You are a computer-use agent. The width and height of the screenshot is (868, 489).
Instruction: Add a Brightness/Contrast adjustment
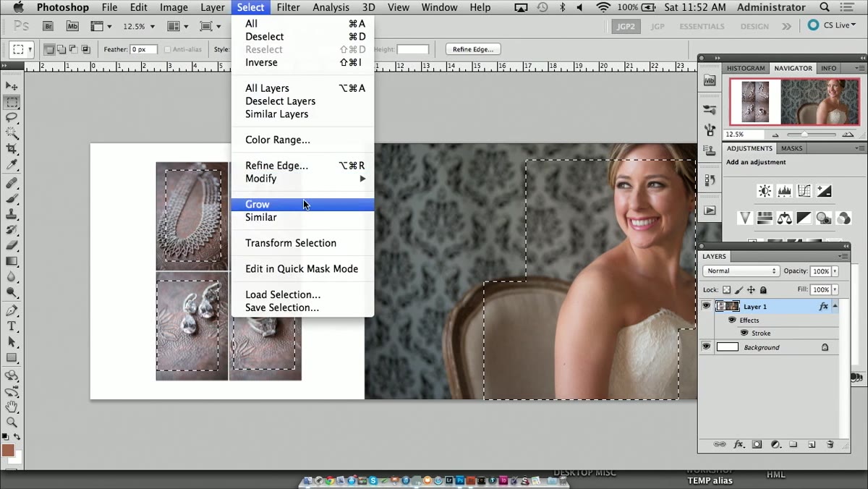pos(765,192)
